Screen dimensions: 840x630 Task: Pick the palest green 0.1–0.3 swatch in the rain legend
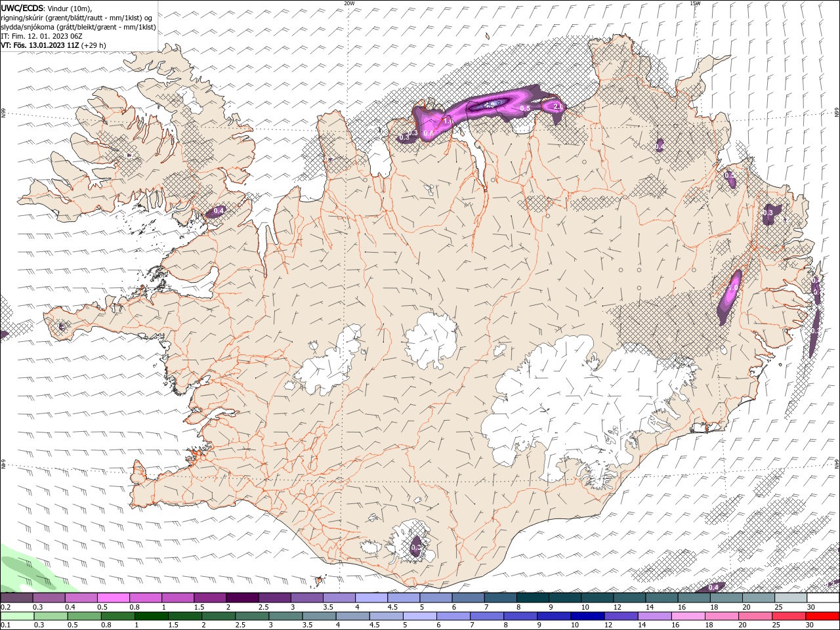(x=17, y=616)
